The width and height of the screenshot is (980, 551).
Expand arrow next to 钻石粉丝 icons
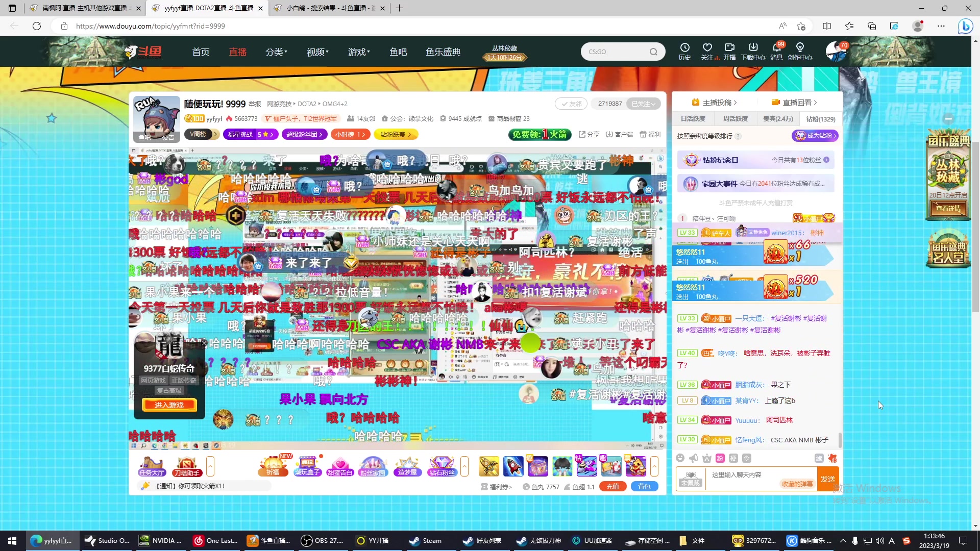click(x=464, y=466)
